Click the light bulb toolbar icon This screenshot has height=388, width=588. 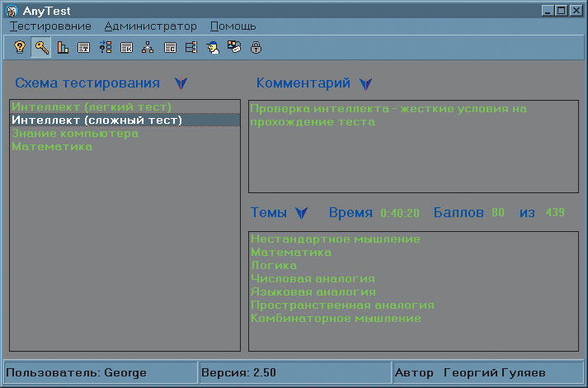[20, 48]
